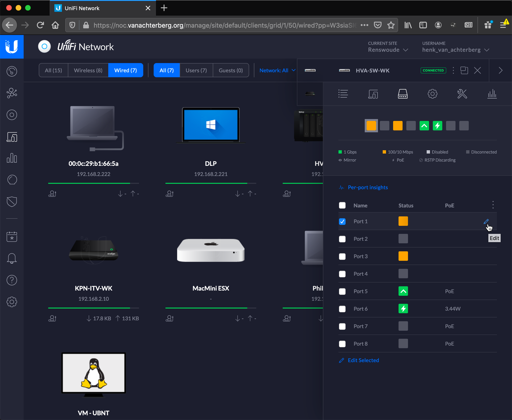
Task: Open the device Statistics bar-chart icon
Action: pos(492,94)
